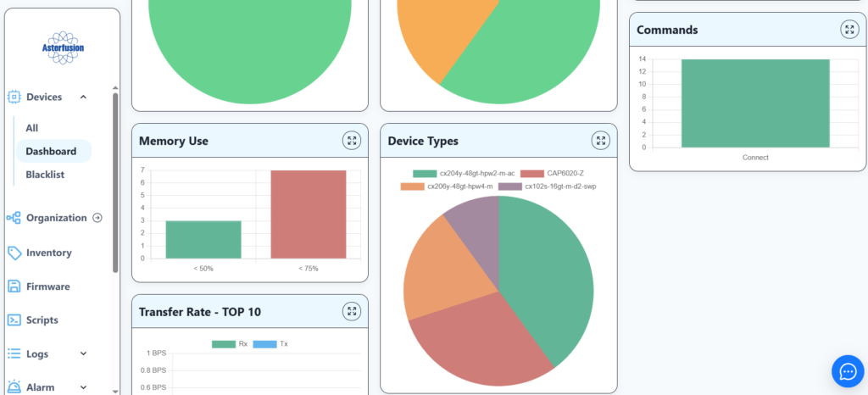Toggle the CAP6020-Z legend entry
Screen dimensions: 868x395
click(553, 174)
